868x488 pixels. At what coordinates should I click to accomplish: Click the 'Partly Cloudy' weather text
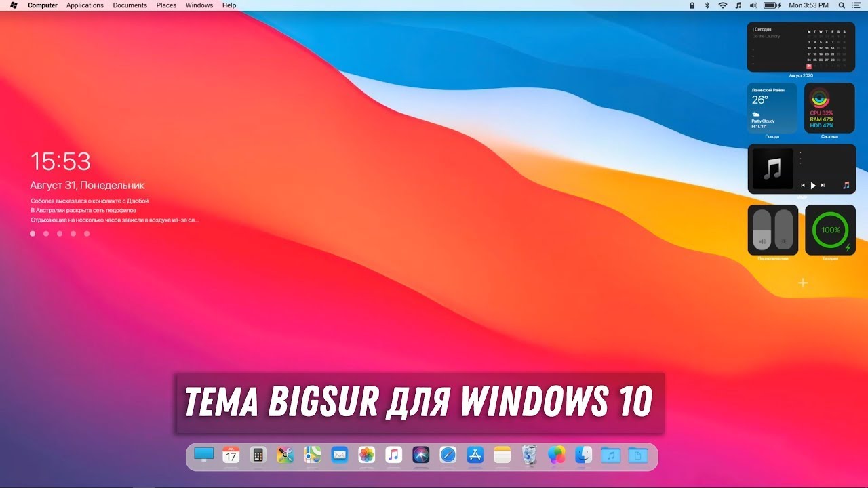[763, 121]
